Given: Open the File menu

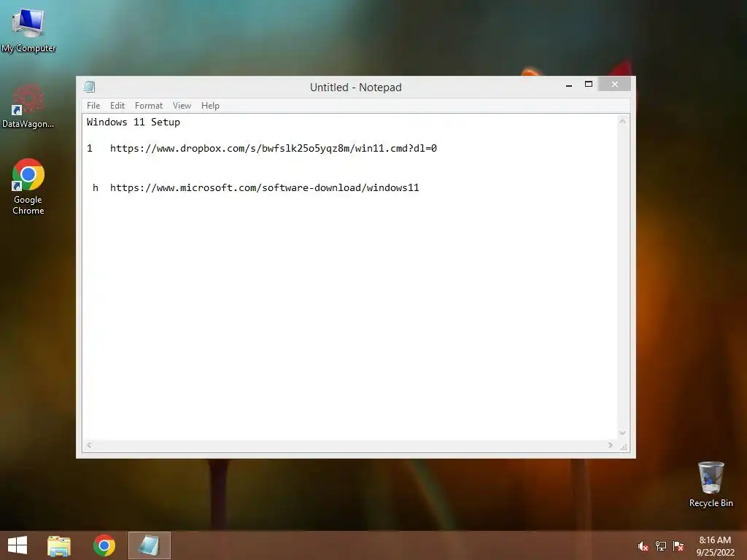Looking at the screenshot, I should pyautogui.click(x=93, y=106).
